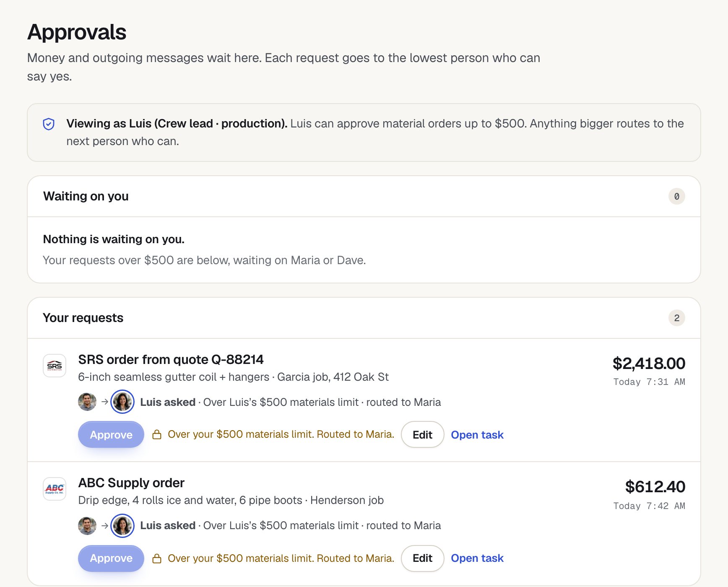Select the ABC Supply order title
The width and height of the screenshot is (728, 587).
coord(131,483)
